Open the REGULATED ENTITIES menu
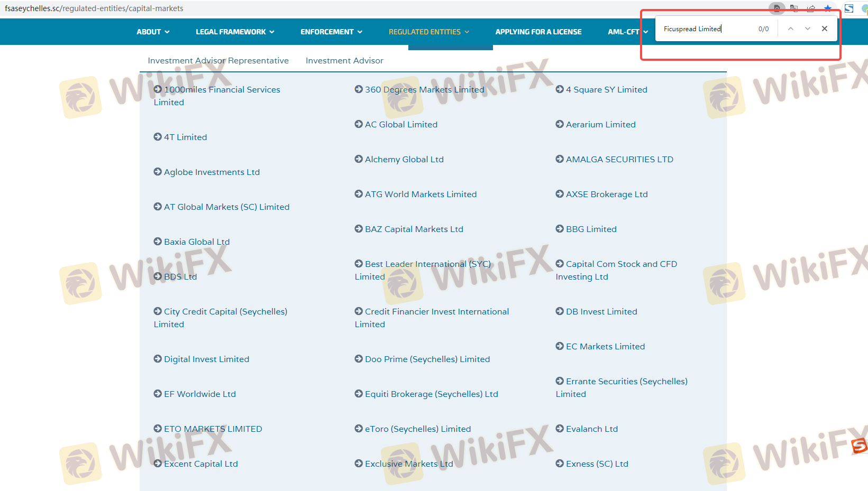This screenshot has width=868, height=491. (x=428, y=32)
